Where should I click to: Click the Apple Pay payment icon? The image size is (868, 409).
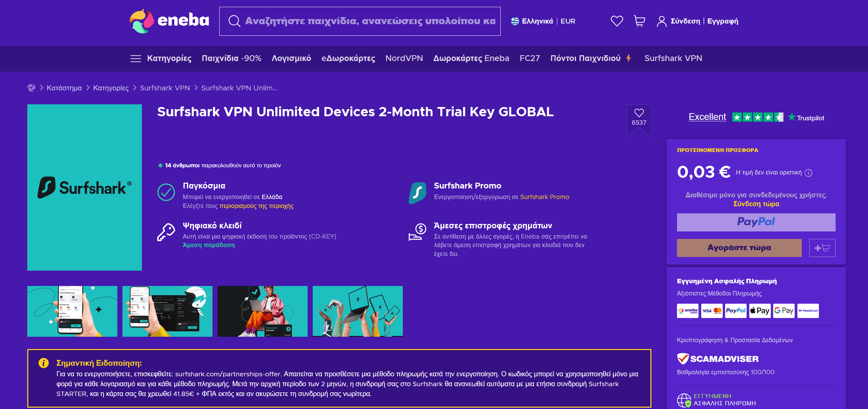tap(760, 311)
